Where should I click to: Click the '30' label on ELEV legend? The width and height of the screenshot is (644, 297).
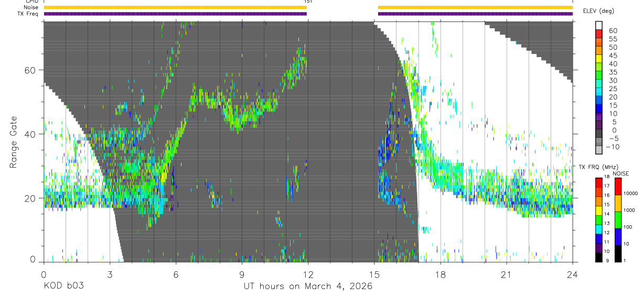point(613,81)
